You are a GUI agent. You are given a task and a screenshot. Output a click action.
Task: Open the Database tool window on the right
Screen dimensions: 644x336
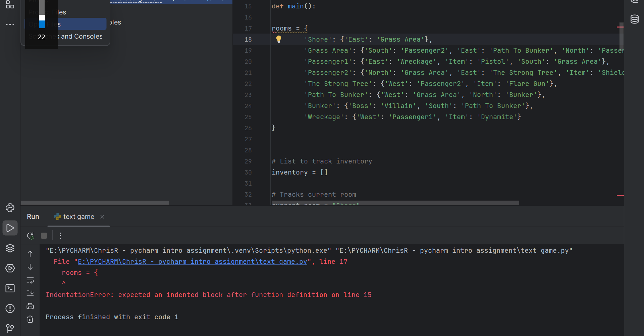click(635, 19)
